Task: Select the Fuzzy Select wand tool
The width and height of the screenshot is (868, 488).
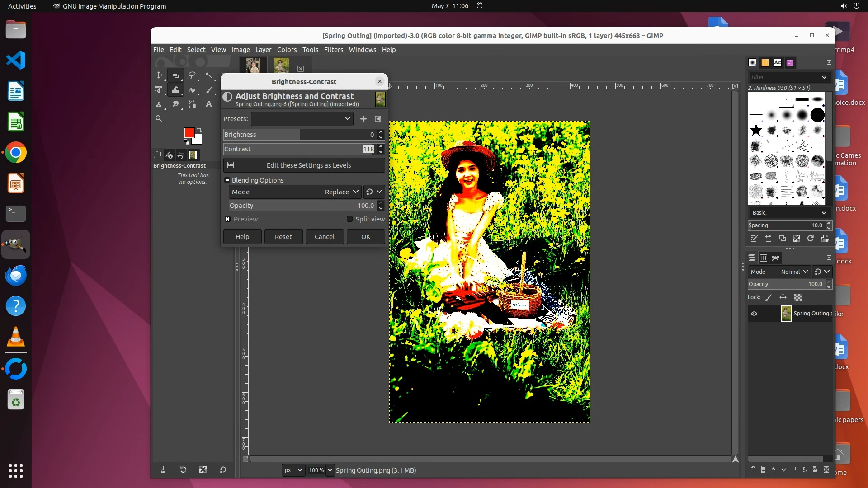Action: (x=209, y=75)
